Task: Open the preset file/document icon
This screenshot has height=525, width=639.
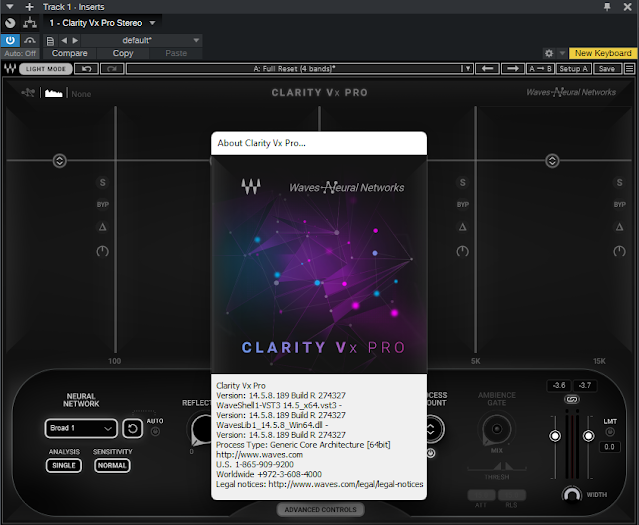Action: click(50, 41)
